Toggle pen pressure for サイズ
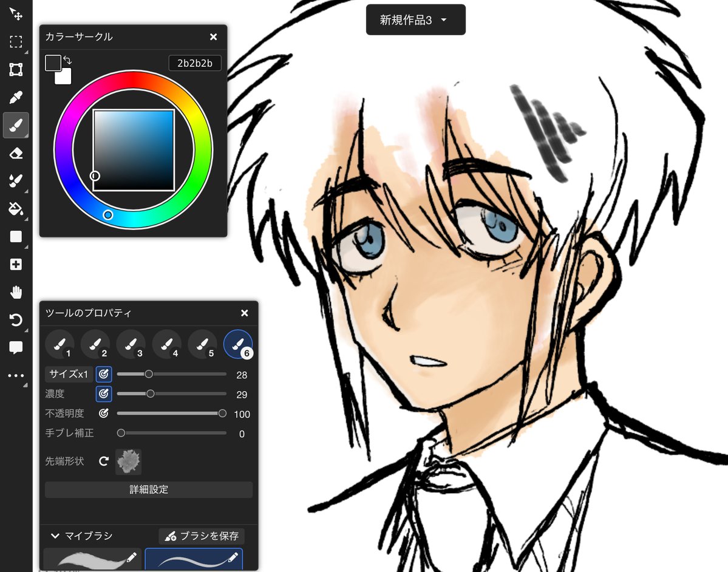The image size is (728, 572). (104, 374)
